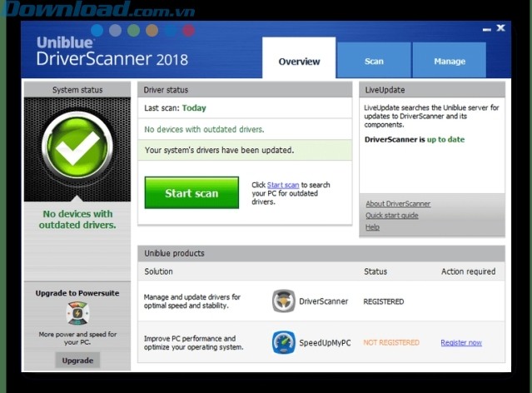Follow the inline Start scan link
Image resolution: width=532 pixels, height=393 pixels.
click(283, 185)
